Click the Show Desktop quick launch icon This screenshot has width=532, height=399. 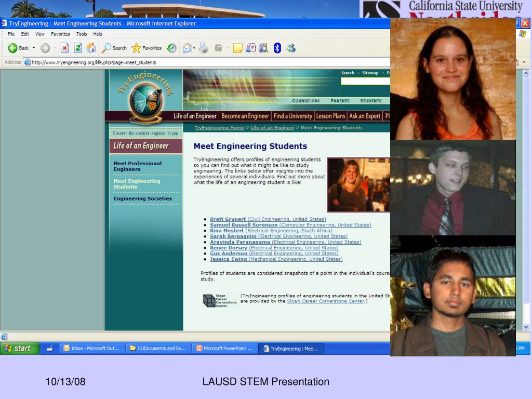tap(50, 348)
